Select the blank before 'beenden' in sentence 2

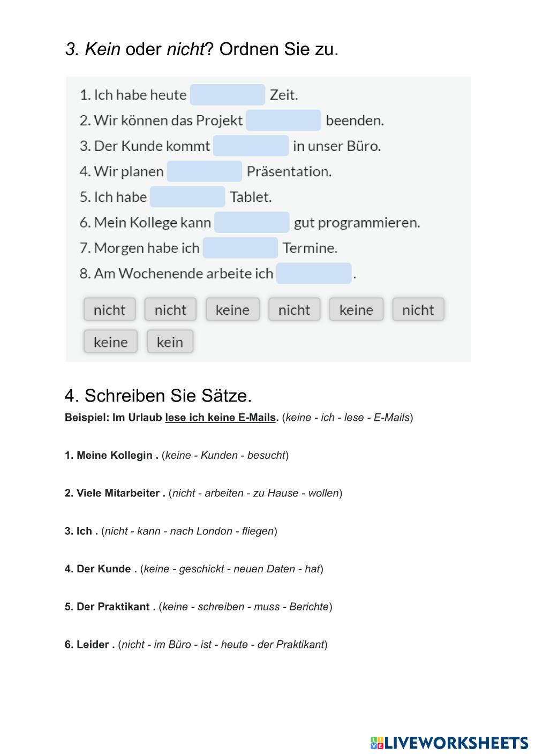(x=283, y=120)
